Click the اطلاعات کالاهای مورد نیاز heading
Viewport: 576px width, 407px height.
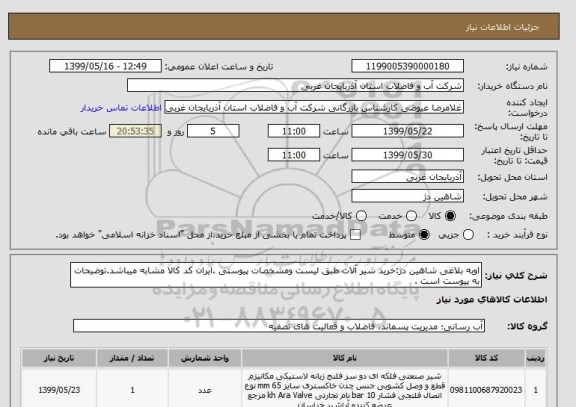coord(492,300)
